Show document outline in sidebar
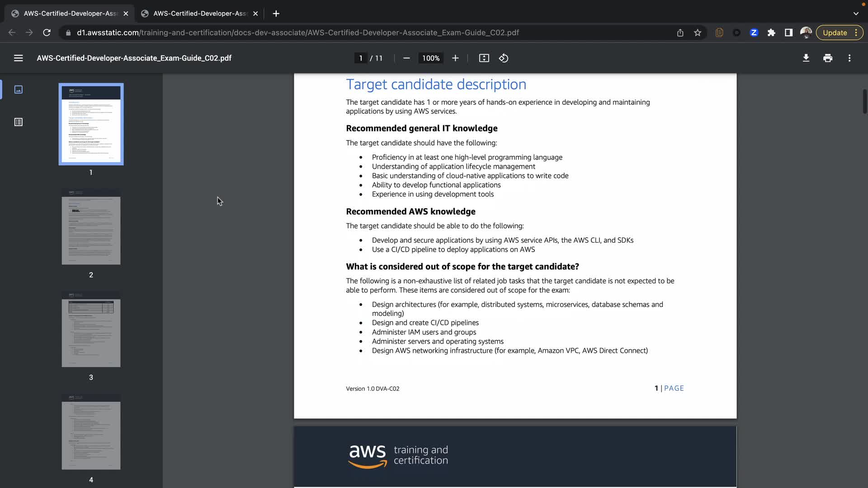Screen dimensions: 868x488 click(18, 122)
